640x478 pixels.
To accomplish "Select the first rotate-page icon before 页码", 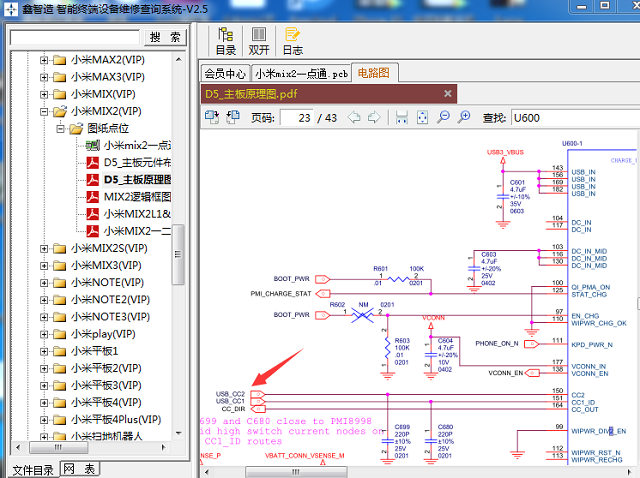I will click(212, 117).
